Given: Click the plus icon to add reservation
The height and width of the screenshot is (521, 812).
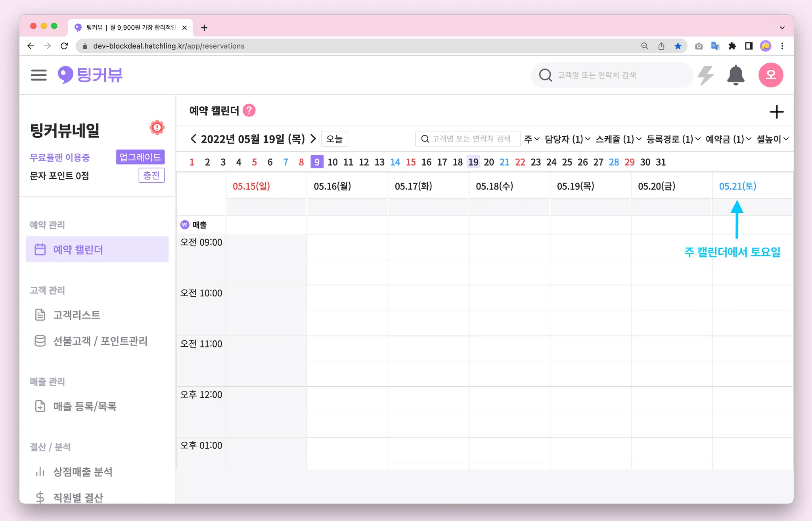Looking at the screenshot, I should pos(776,112).
